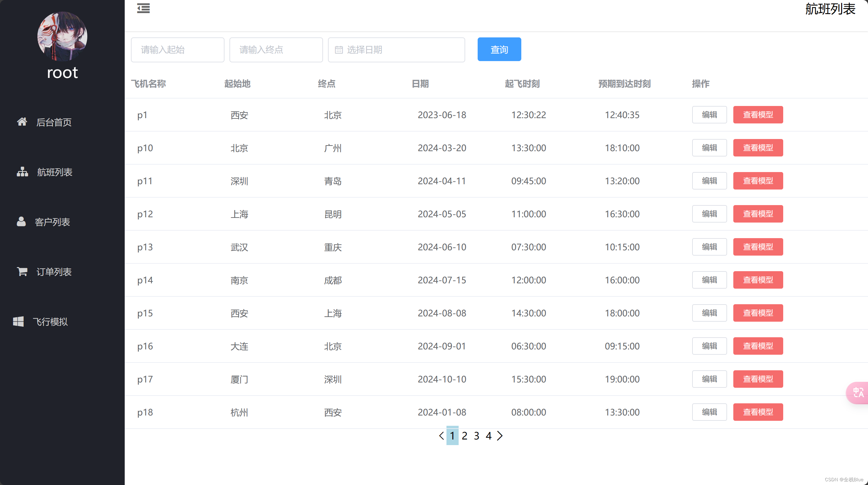Click 查看模型 for flight p18
Screen dimensions: 868x485
758,412
